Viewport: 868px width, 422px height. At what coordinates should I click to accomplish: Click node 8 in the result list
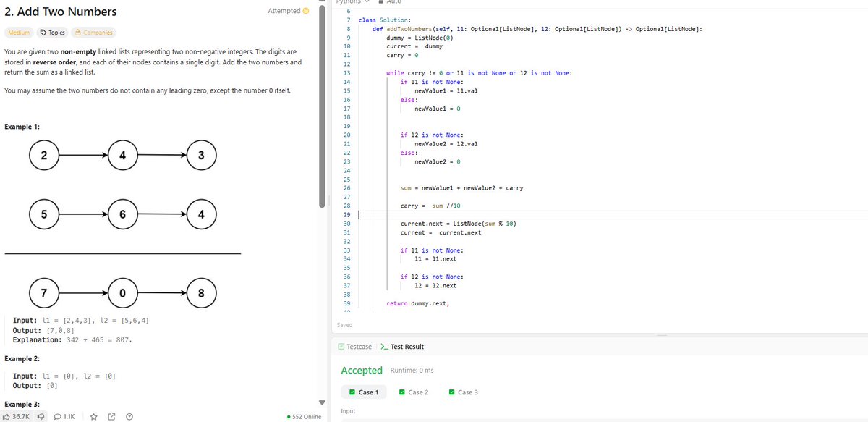point(201,293)
